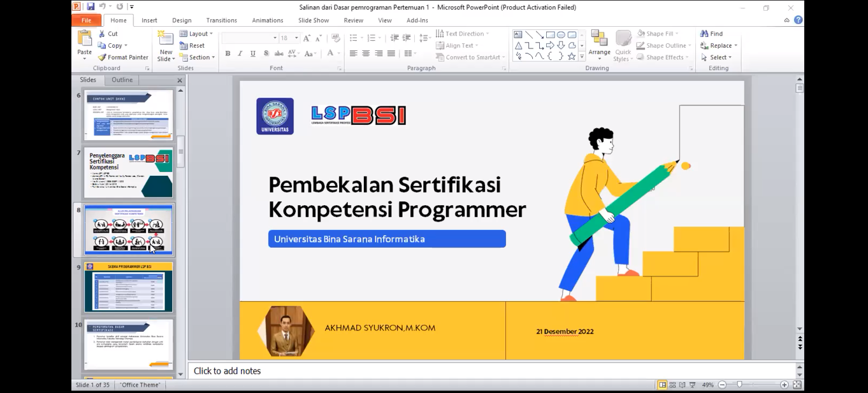Image resolution: width=868 pixels, height=393 pixels.
Task: Click the 49% zoom level
Action: pyautogui.click(x=707, y=385)
